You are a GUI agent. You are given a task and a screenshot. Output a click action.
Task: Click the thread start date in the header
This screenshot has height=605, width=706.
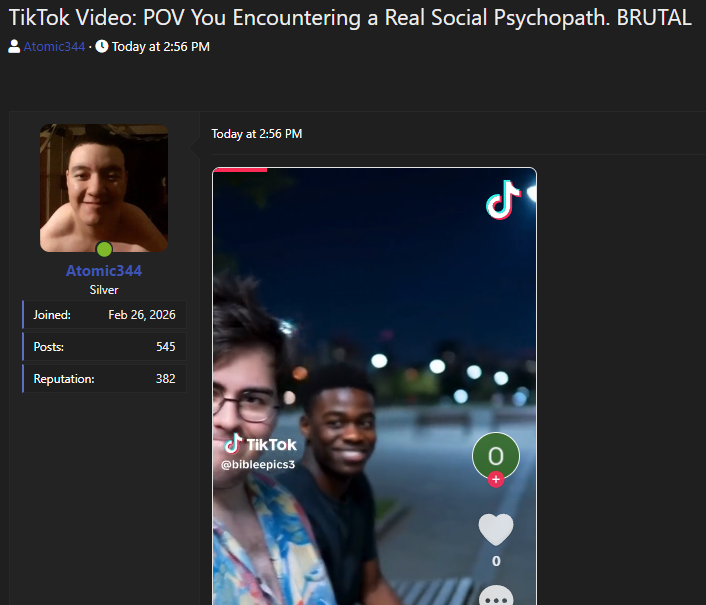160,47
